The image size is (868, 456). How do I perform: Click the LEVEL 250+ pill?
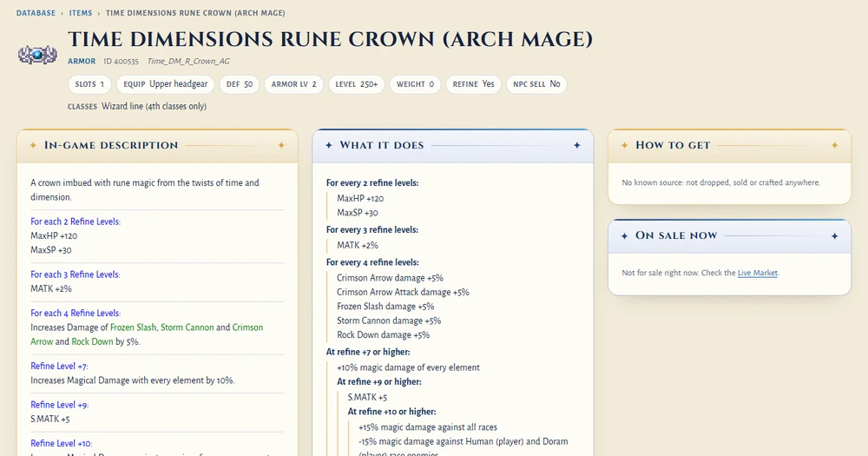coord(357,84)
